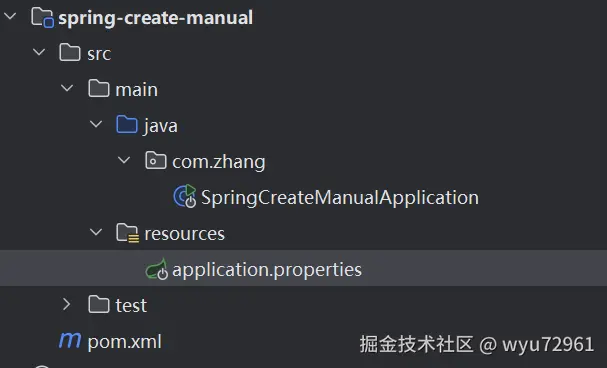The image size is (607, 368).
Task: Select the src label
Action: (x=99, y=54)
